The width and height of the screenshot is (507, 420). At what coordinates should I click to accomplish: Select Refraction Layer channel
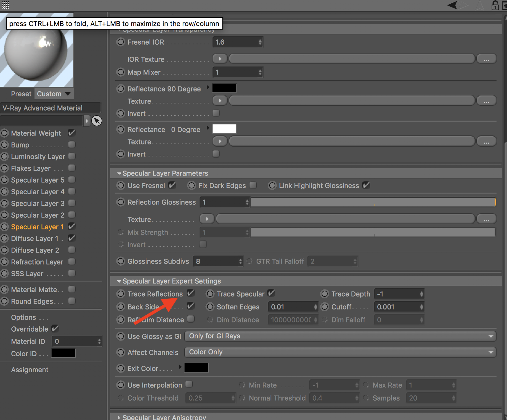37,262
